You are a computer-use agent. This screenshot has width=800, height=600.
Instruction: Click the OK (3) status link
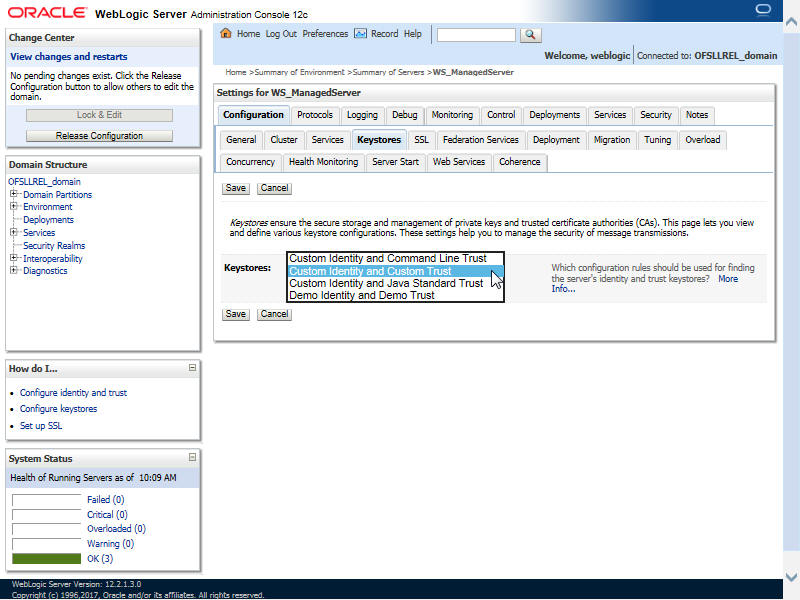point(100,559)
